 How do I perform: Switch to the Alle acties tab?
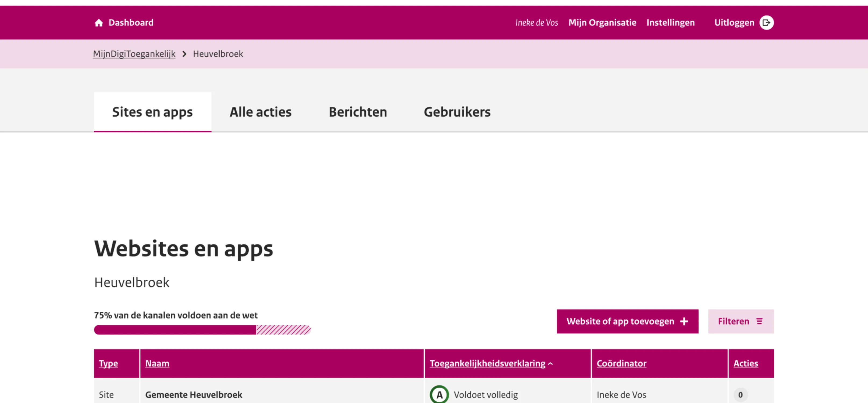tap(261, 112)
